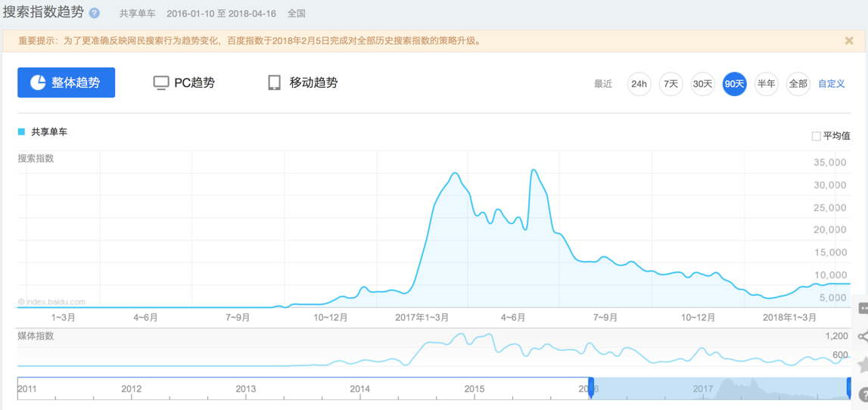This screenshot has width=868, height=410.
Task: Select the 7天 time range
Action: (x=670, y=84)
